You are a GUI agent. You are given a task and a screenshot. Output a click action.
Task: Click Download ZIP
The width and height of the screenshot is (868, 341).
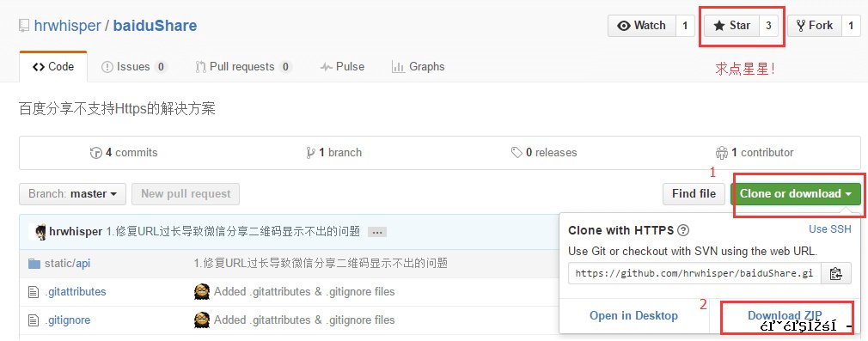click(785, 315)
